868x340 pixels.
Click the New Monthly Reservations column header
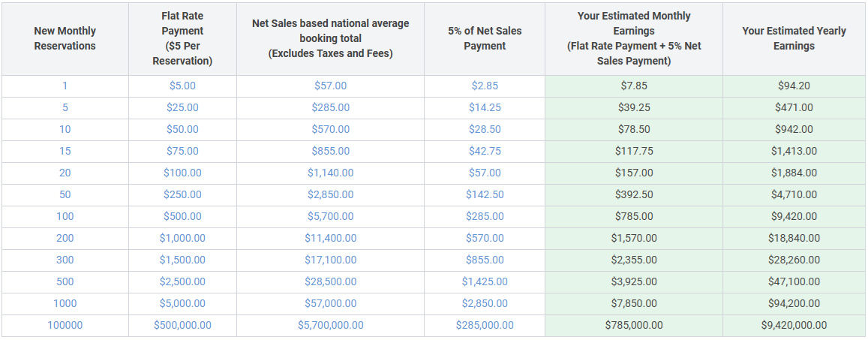(65, 38)
